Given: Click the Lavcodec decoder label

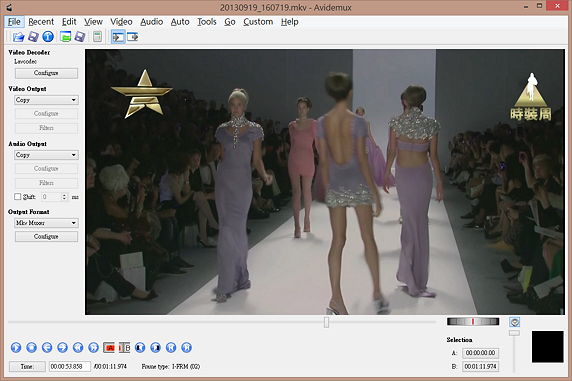Looking at the screenshot, I should [26, 61].
